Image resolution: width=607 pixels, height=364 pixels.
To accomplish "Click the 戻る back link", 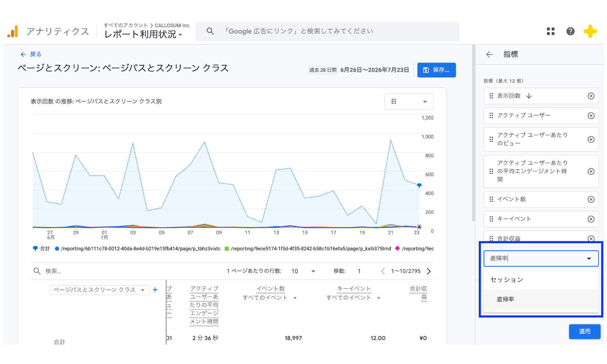I will (x=31, y=54).
